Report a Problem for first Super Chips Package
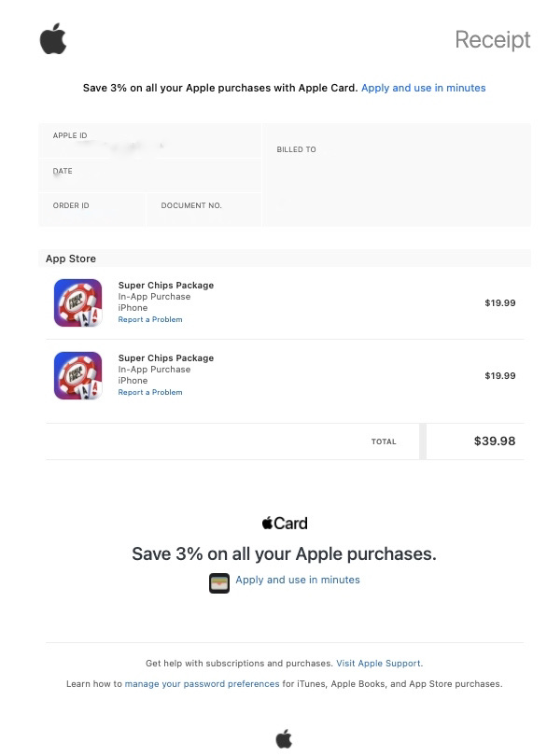The height and width of the screenshot is (756, 547). point(150,319)
